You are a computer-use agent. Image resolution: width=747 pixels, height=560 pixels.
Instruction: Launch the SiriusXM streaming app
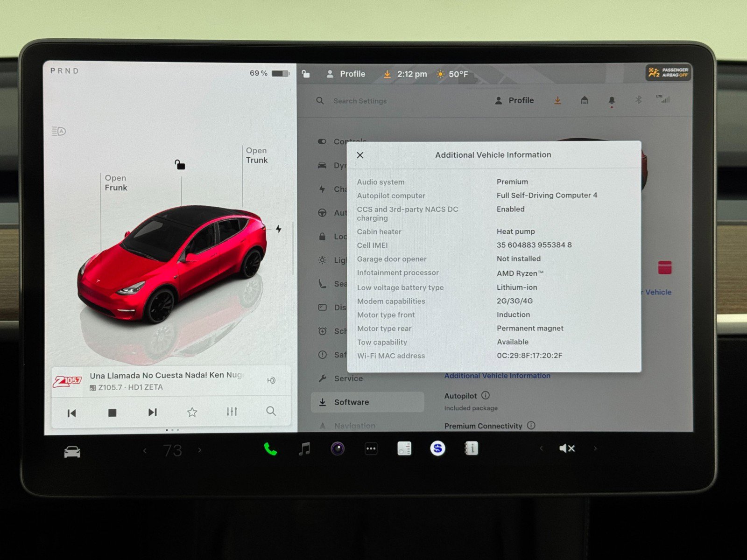(437, 448)
